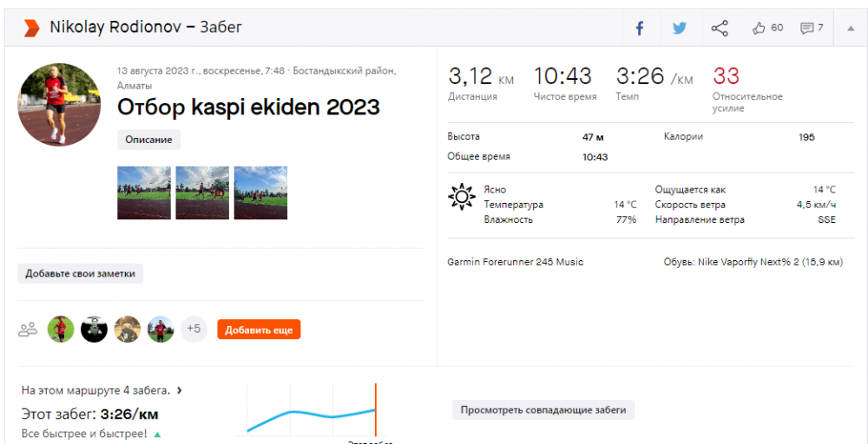Click Добавить еще orange button
The width and height of the screenshot is (868, 444).
pos(259,330)
